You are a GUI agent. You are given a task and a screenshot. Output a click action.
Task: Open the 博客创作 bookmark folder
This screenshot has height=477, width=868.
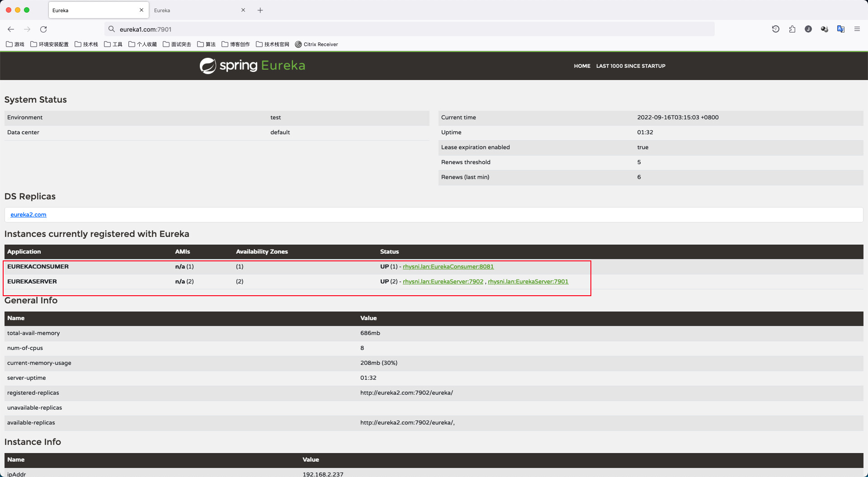click(x=236, y=44)
